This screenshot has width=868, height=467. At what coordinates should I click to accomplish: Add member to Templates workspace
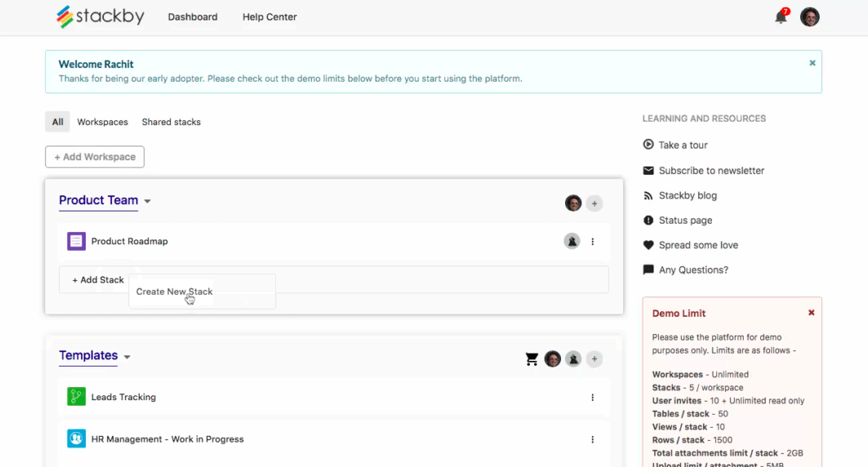(x=594, y=359)
